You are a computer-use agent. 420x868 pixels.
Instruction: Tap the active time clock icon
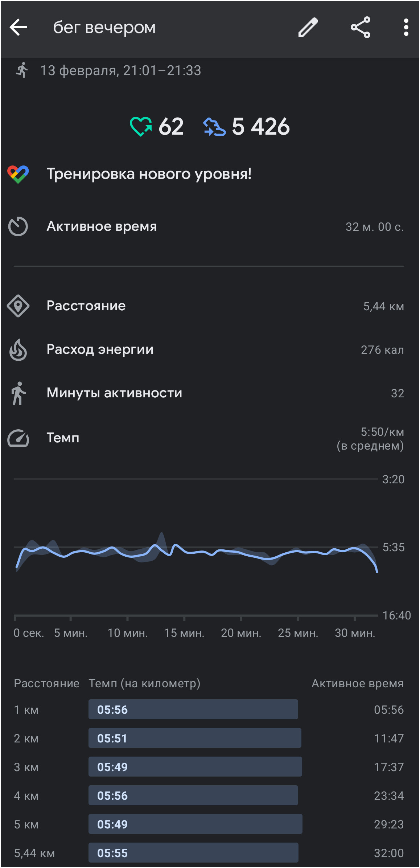pyautogui.click(x=18, y=226)
